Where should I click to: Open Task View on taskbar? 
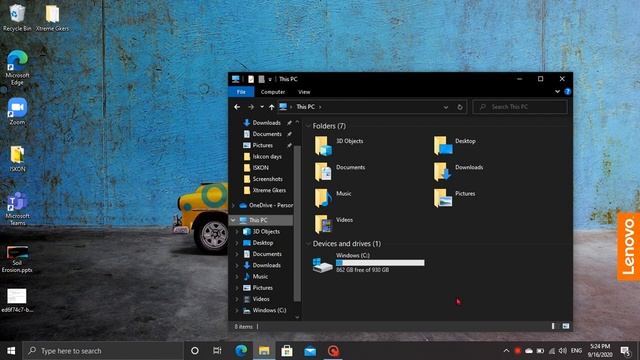[x=217, y=351]
